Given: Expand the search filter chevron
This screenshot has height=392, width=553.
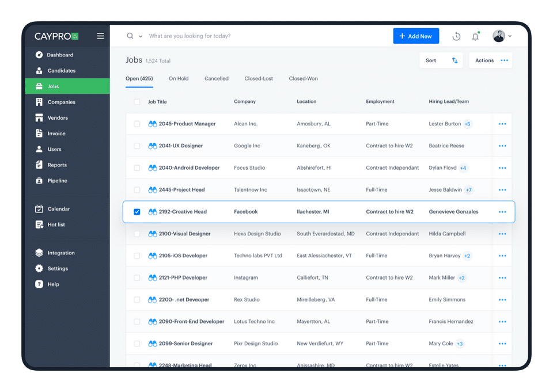Looking at the screenshot, I should pos(141,36).
